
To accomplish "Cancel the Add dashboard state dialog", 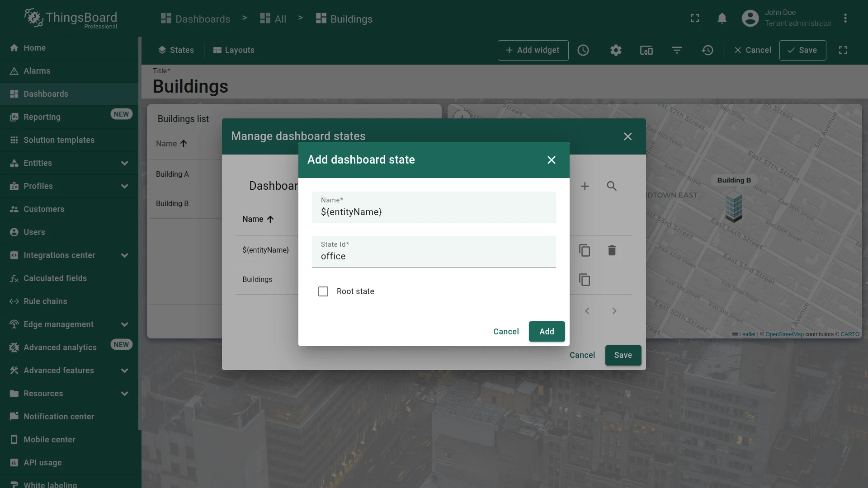I will [x=506, y=331].
